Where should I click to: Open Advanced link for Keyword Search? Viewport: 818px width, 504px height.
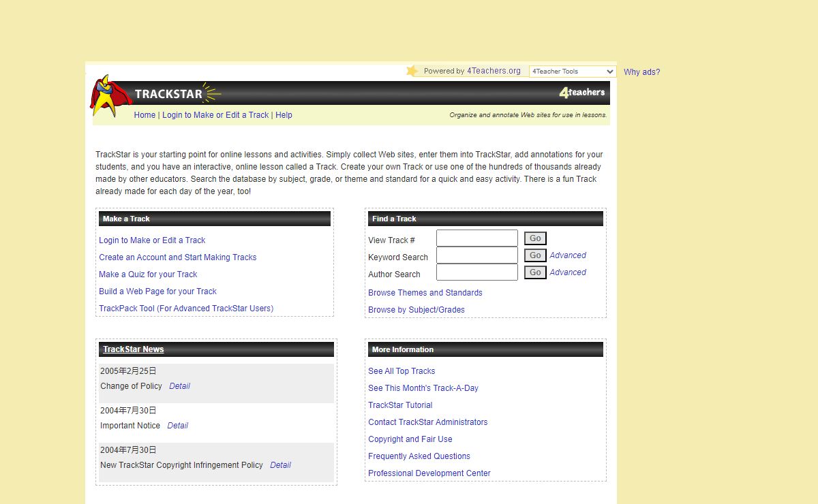[568, 255]
